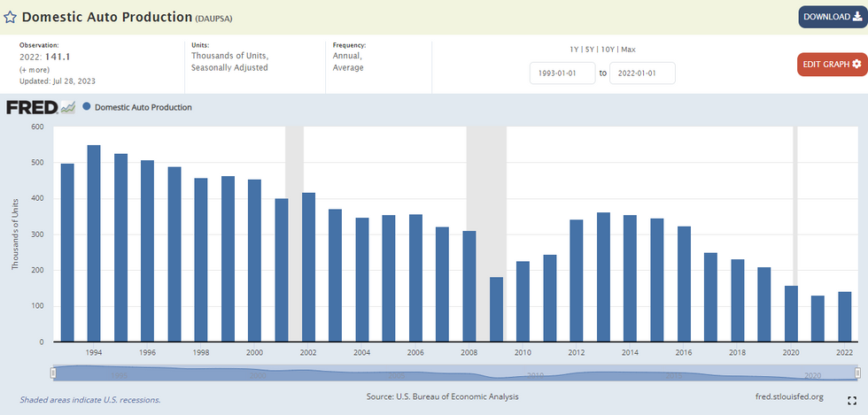
Task: Click the 2022: 141.1 observation value
Action: pyautogui.click(x=44, y=57)
